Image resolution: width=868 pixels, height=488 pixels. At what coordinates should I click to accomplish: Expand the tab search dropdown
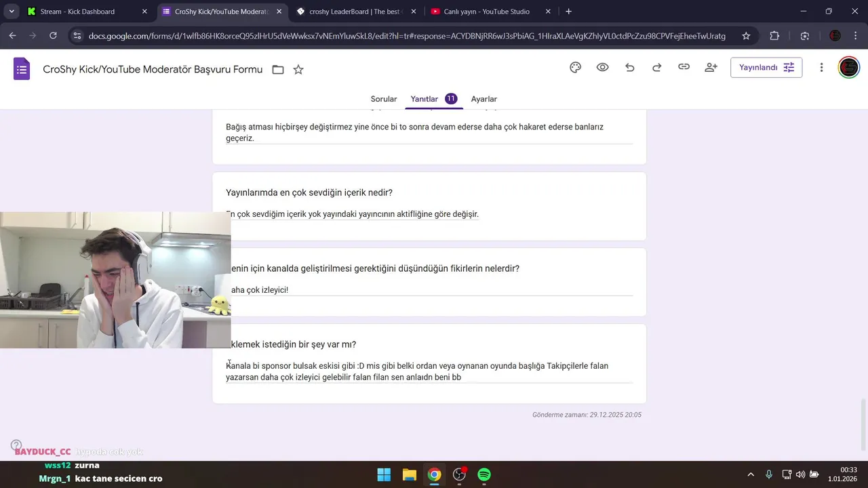(12, 12)
